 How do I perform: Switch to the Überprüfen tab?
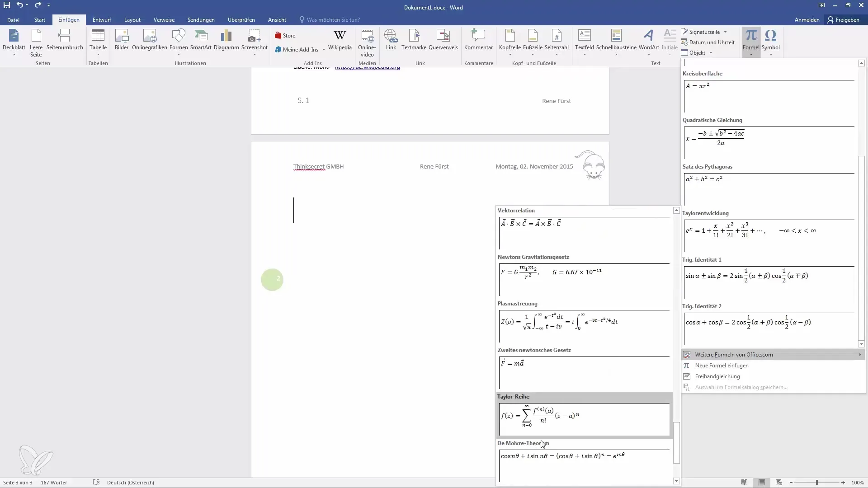click(241, 20)
